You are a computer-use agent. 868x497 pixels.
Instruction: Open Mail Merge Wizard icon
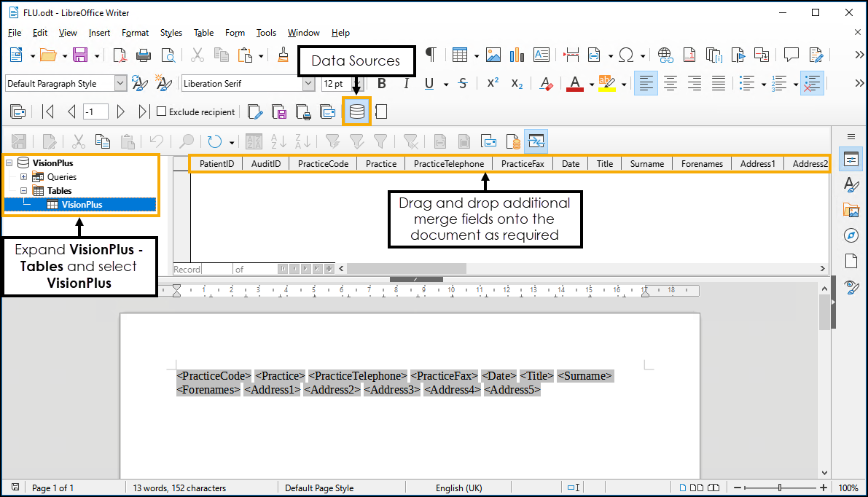[17, 111]
